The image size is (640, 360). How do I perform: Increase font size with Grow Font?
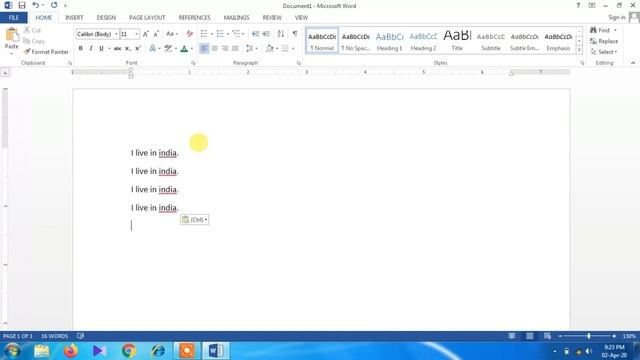[x=146, y=34]
